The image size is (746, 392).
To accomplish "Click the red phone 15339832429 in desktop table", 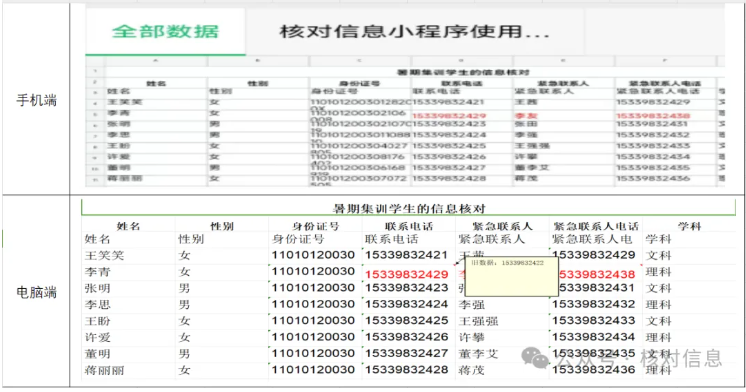I will (x=407, y=274).
